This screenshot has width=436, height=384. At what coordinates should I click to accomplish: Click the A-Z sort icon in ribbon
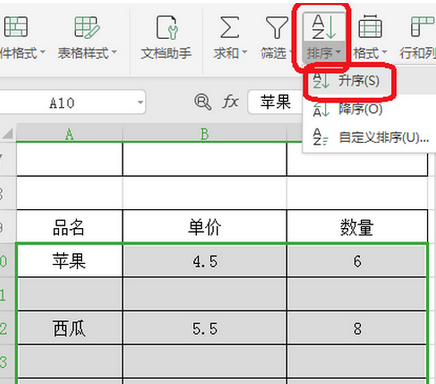pos(323,27)
